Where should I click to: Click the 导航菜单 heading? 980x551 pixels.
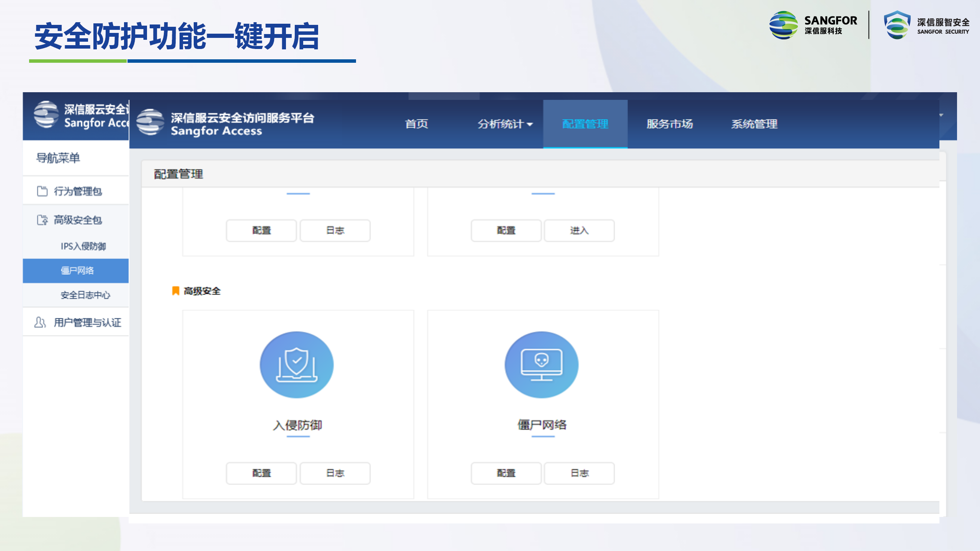tap(58, 158)
